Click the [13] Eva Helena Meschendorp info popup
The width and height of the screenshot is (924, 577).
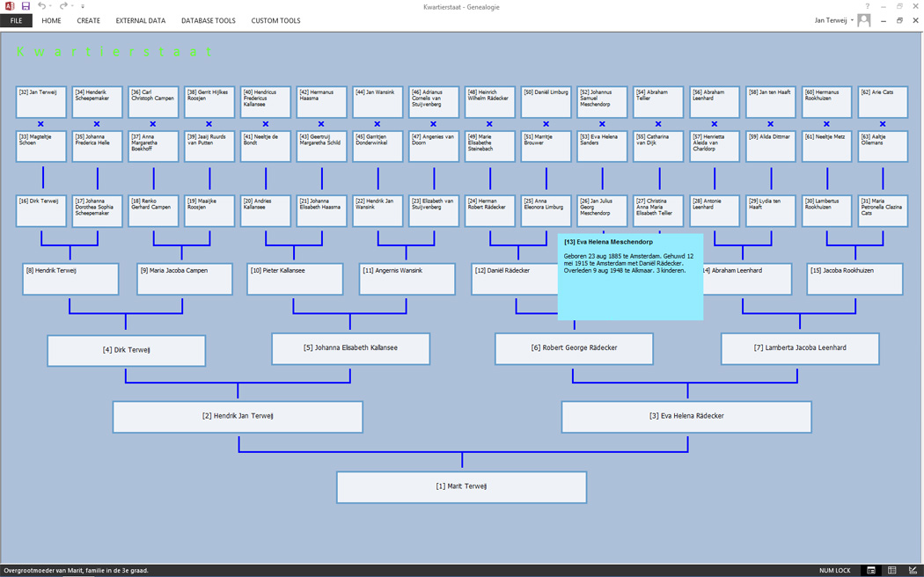(630, 276)
